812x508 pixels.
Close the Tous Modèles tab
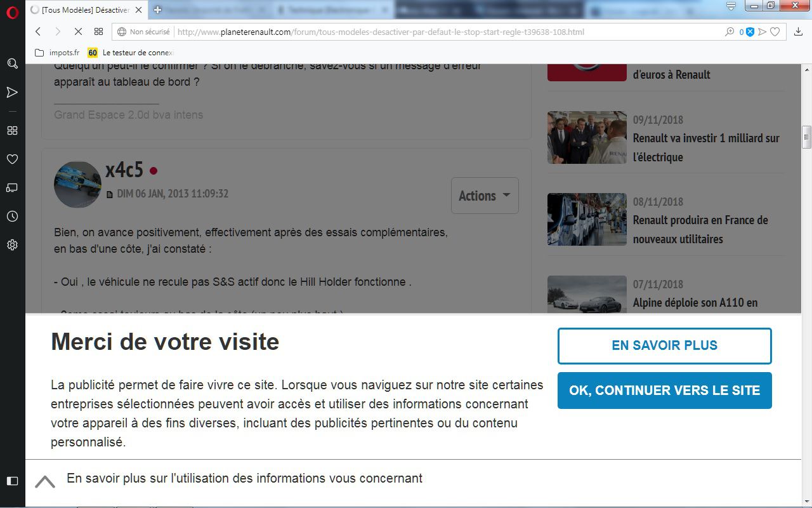tap(140, 10)
